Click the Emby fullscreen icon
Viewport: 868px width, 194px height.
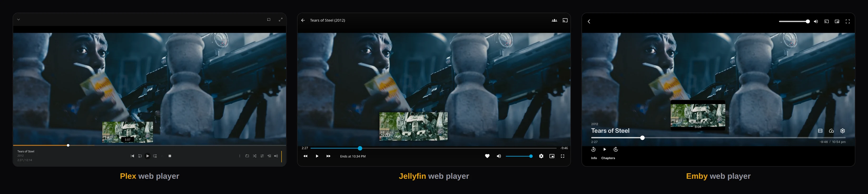848,21
